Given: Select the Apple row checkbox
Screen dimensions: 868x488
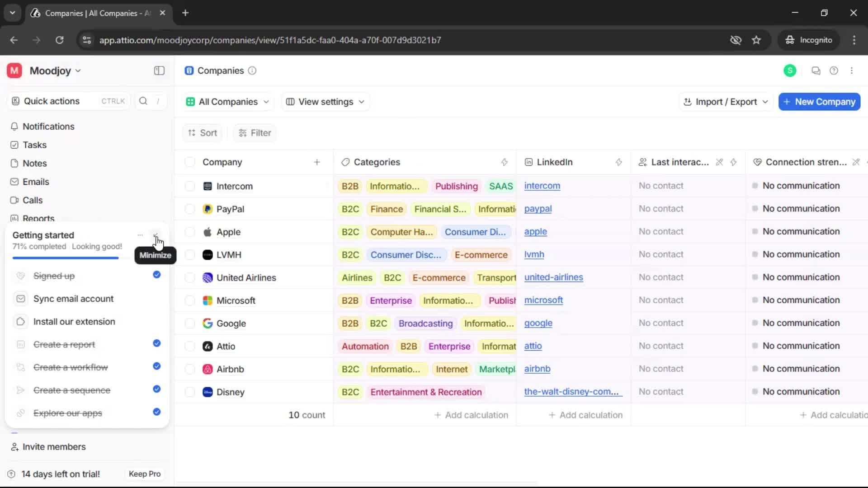Looking at the screenshot, I should coord(189,232).
